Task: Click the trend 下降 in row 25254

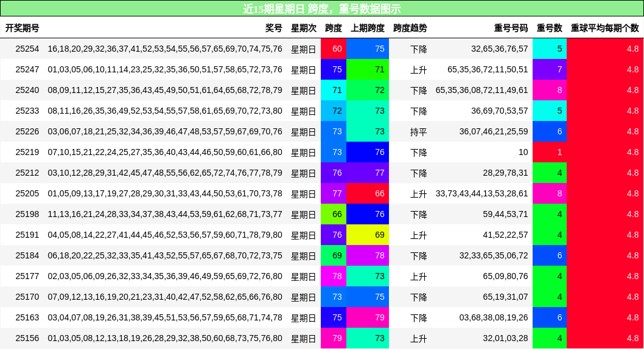Action: 419,49
